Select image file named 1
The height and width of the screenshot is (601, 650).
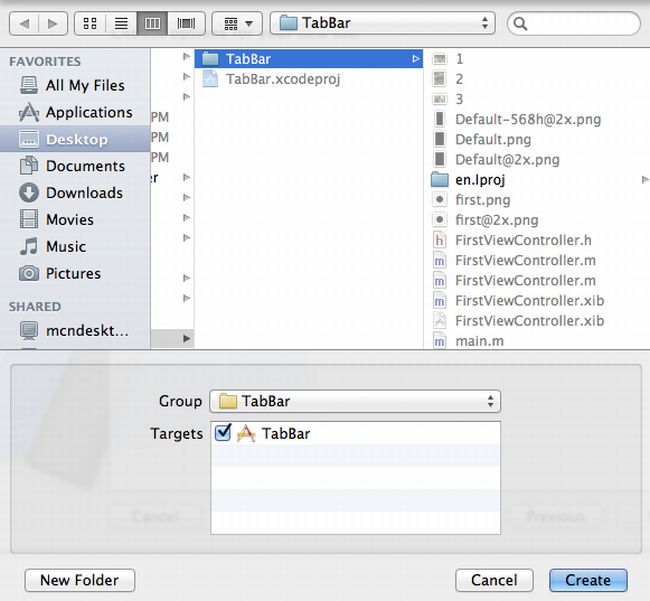538,59
